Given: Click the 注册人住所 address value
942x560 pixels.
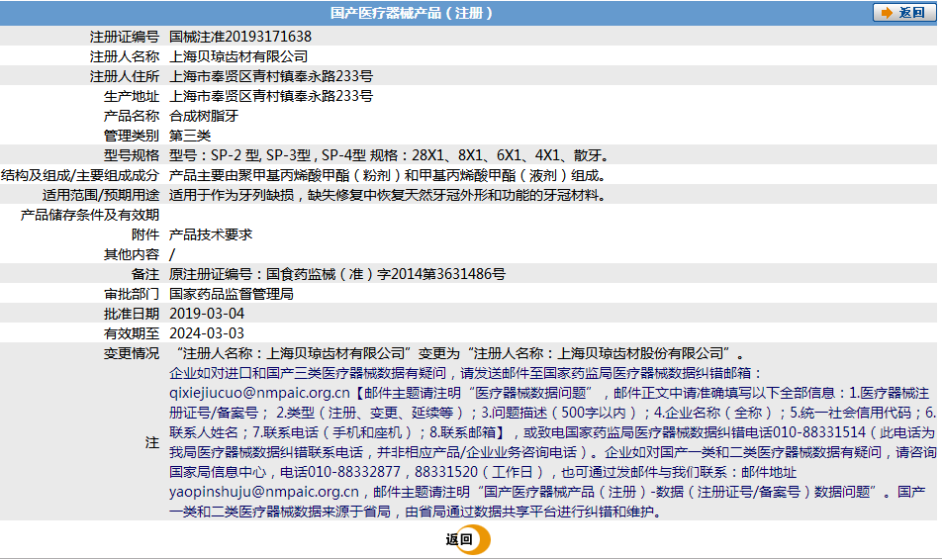Looking at the screenshot, I should coord(271,76).
